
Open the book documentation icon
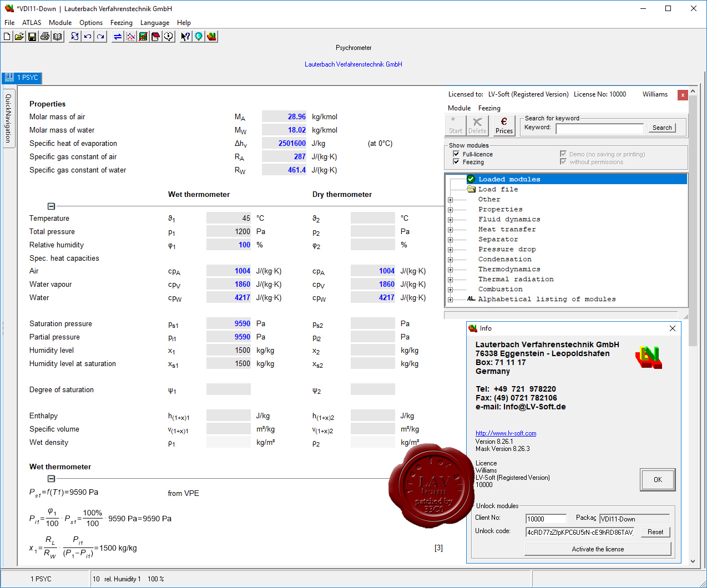[58, 37]
